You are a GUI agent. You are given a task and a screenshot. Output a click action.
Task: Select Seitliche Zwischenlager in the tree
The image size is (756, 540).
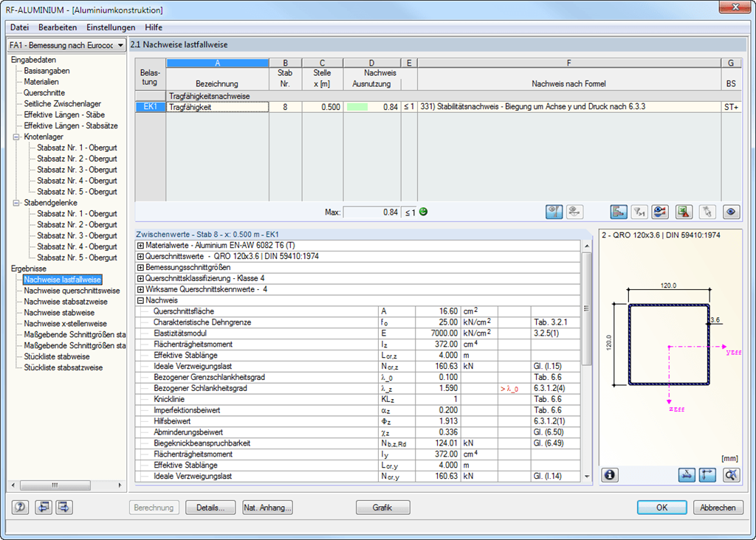62,103
